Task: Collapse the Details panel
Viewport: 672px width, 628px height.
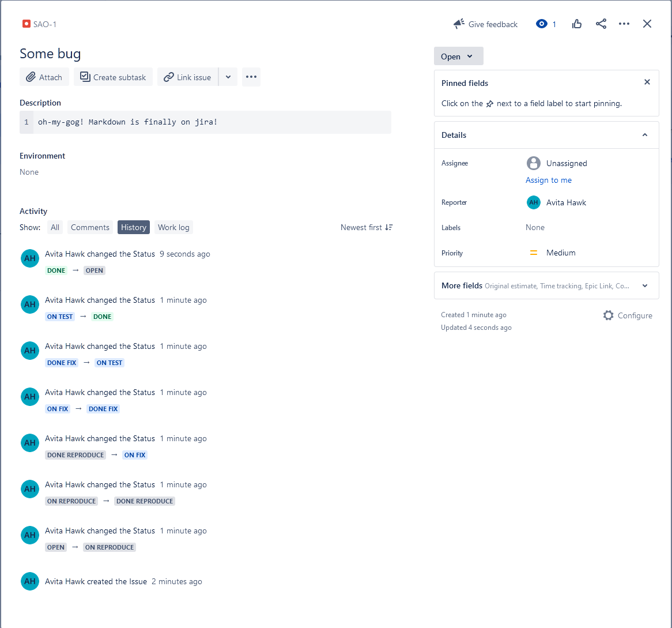Action: tap(644, 134)
